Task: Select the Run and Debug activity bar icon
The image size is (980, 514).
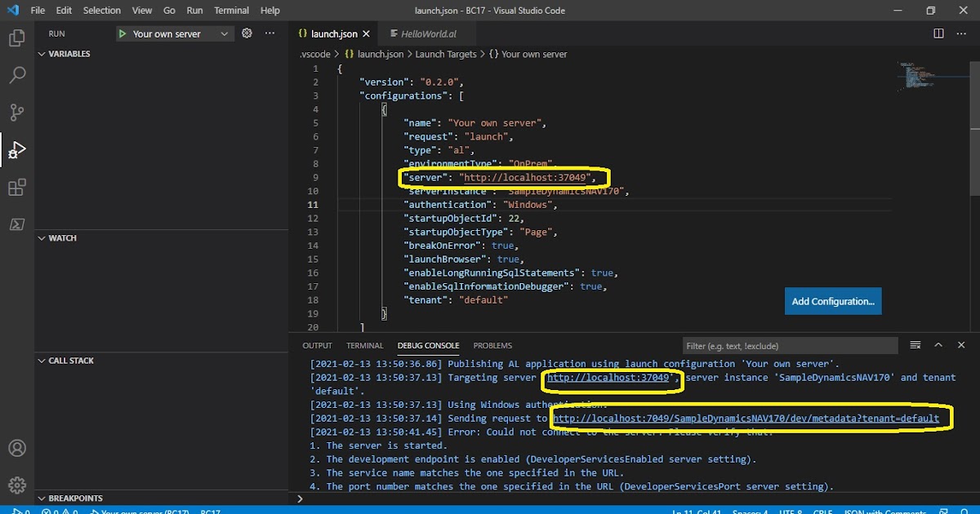Action: click(x=17, y=150)
